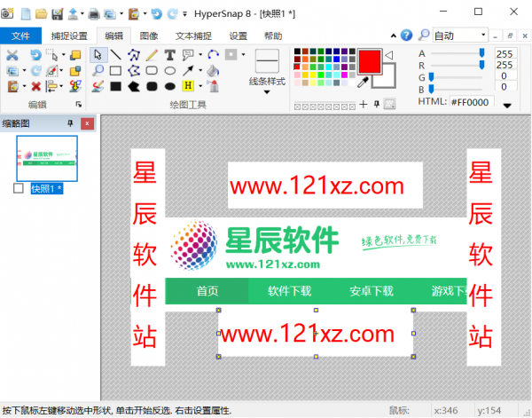Select the Text tool (T icon)
532x418 pixels.
tap(169, 55)
